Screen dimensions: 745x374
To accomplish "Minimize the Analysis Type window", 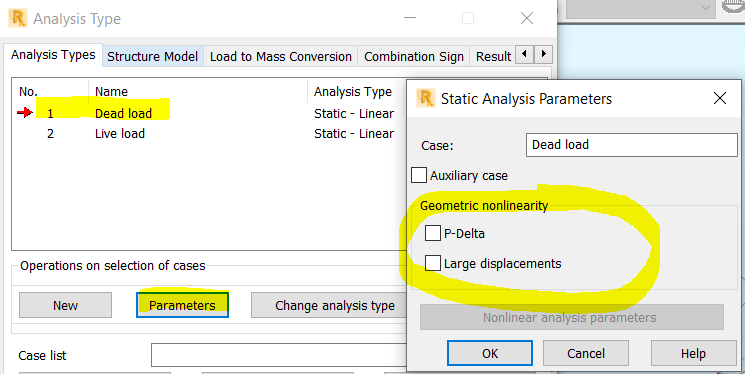I will tap(410, 19).
